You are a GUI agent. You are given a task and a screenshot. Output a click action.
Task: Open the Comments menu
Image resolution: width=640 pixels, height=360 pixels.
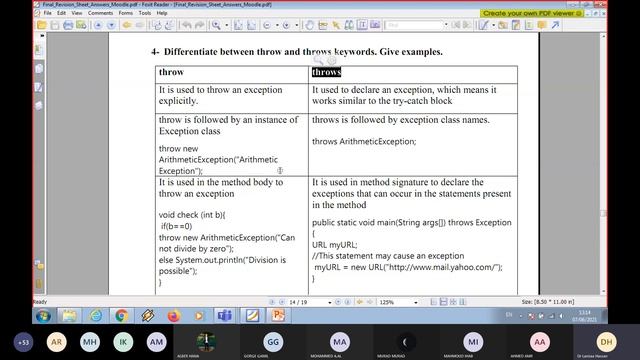[x=100, y=13]
